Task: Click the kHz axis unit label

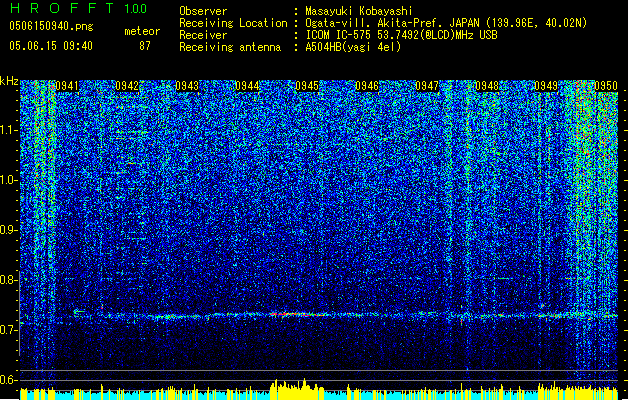Action: [x=9, y=81]
